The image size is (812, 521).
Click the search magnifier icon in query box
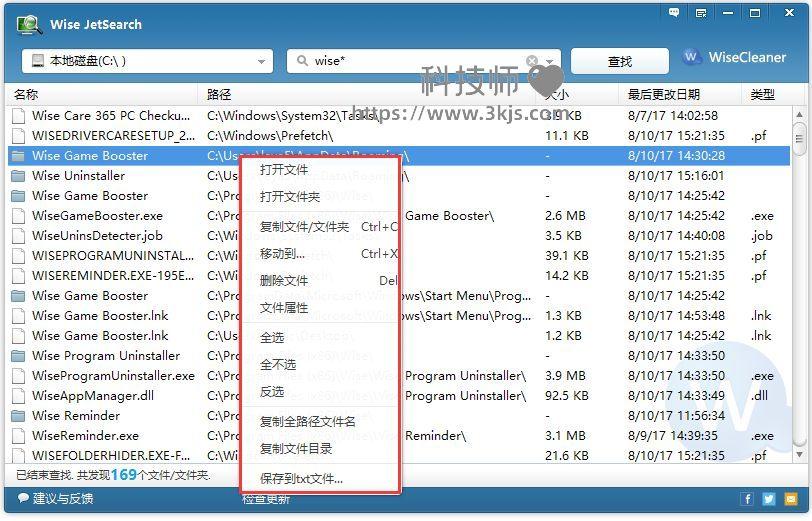[302, 61]
